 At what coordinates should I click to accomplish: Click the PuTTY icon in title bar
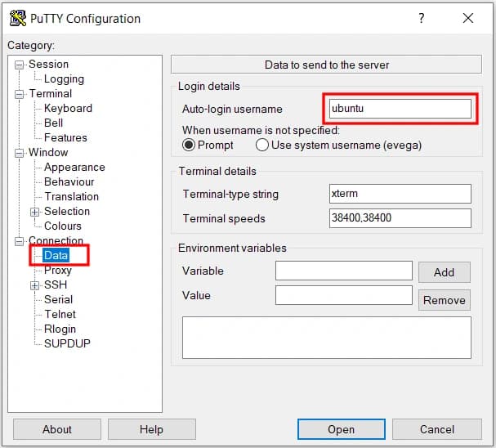tap(18, 18)
